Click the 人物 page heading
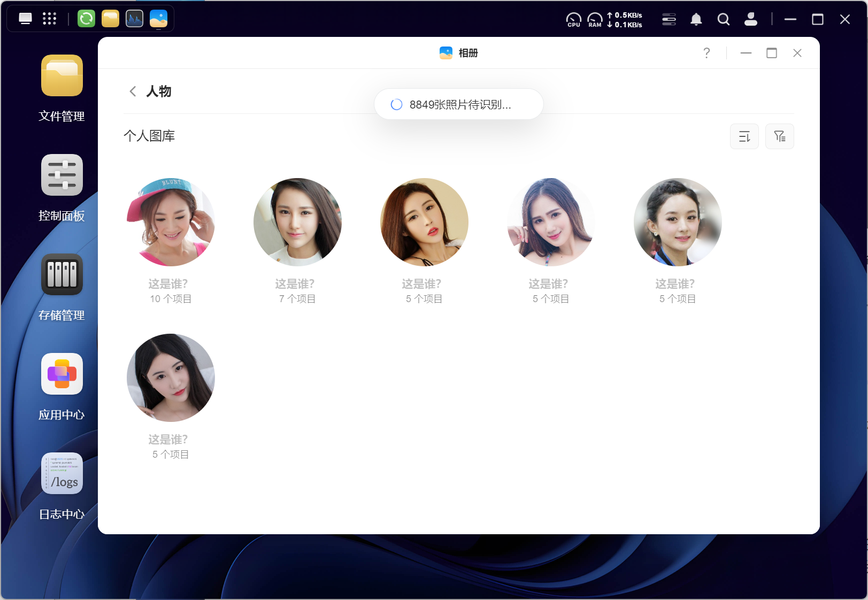The image size is (868, 600). point(159,91)
